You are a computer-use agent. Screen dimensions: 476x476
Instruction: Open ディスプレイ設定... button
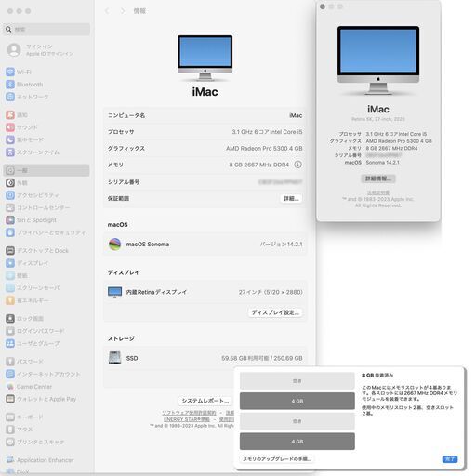pos(275,312)
